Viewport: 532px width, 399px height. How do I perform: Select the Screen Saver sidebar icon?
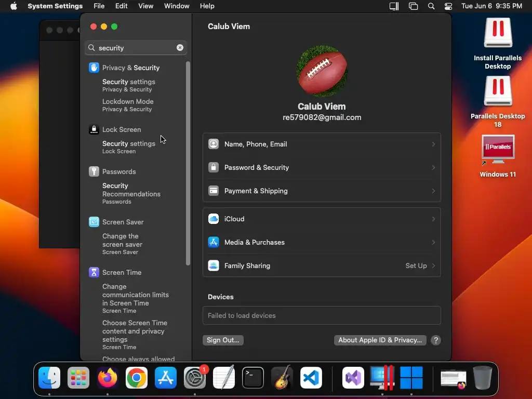(94, 222)
